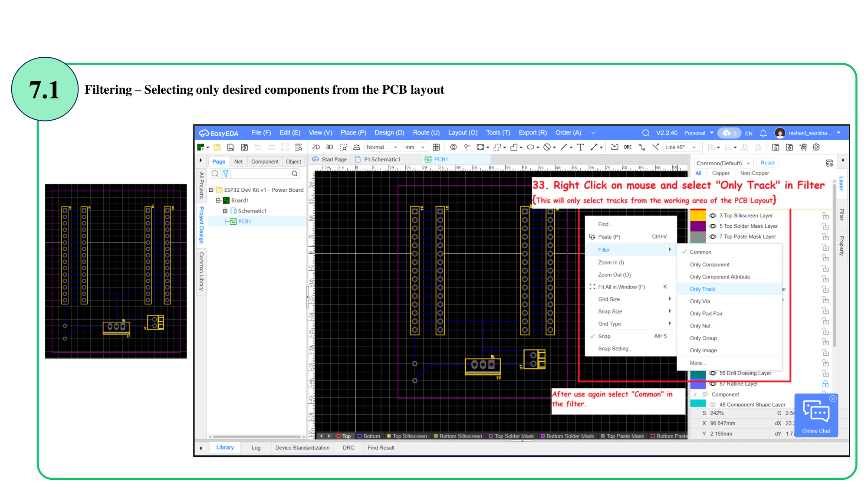The width and height of the screenshot is (868, 488).
Task: Collapse the Board1 tree node
Action: click(x=218, y=200)
